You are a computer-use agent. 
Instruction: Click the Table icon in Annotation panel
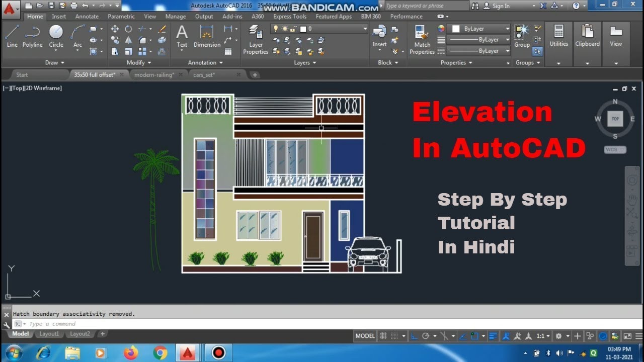228,51
